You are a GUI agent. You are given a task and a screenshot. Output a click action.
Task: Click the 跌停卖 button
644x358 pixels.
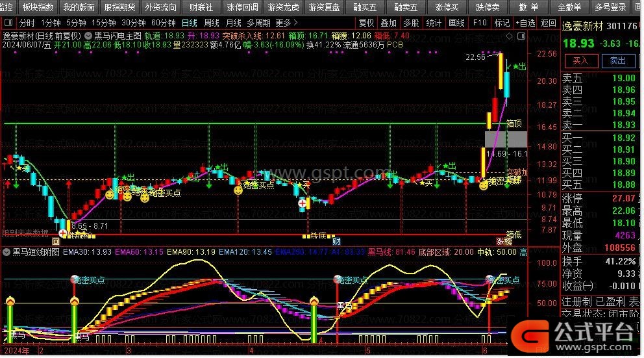[x=488, y=7]
